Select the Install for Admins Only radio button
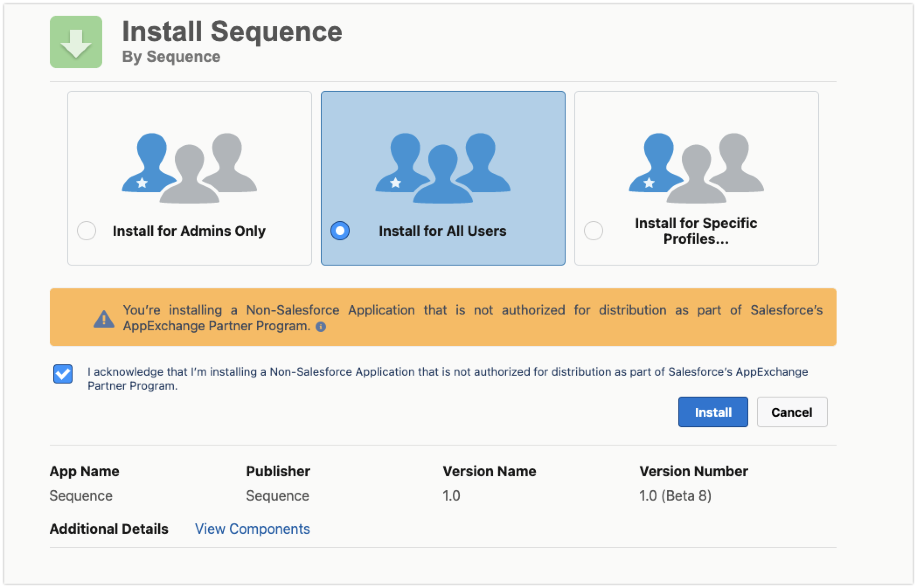Viewport: 917px width, 588px height. (x=87, y=231)
